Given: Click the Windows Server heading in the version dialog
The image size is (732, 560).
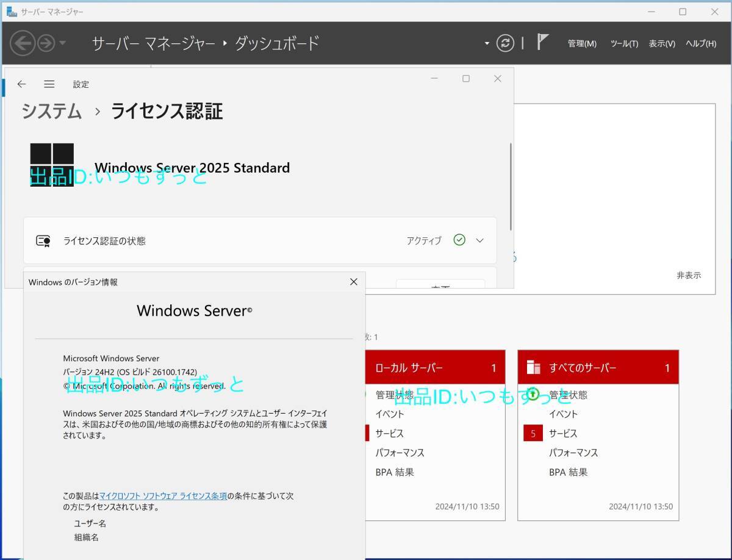Looking at the screenshot, I should [x=194, y=311].
